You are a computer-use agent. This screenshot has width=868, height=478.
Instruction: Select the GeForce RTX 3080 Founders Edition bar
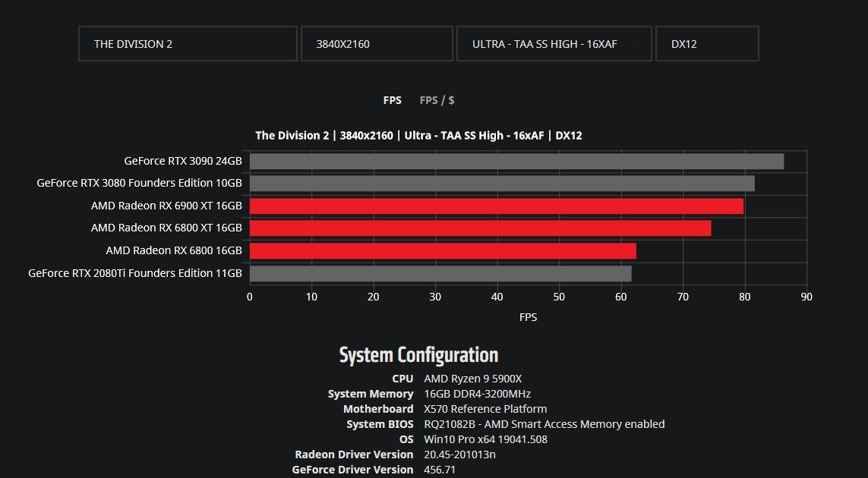tap(502, 184)
